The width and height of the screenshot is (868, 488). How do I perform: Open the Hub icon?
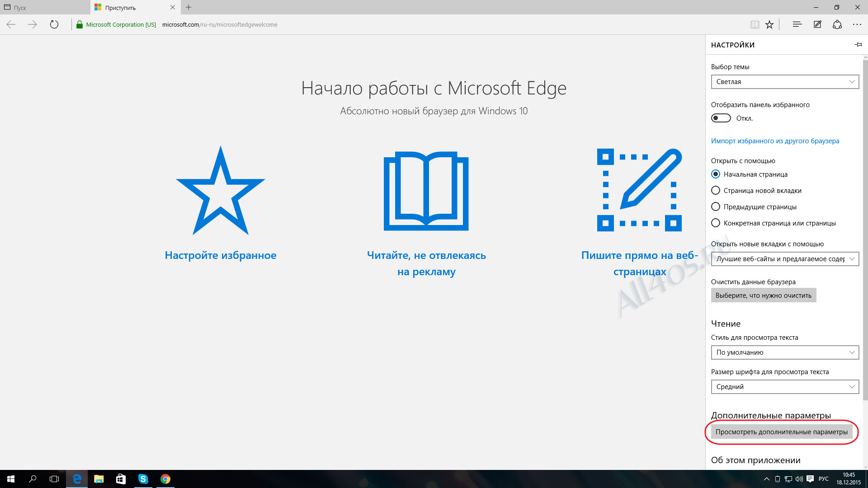point(797,24)
